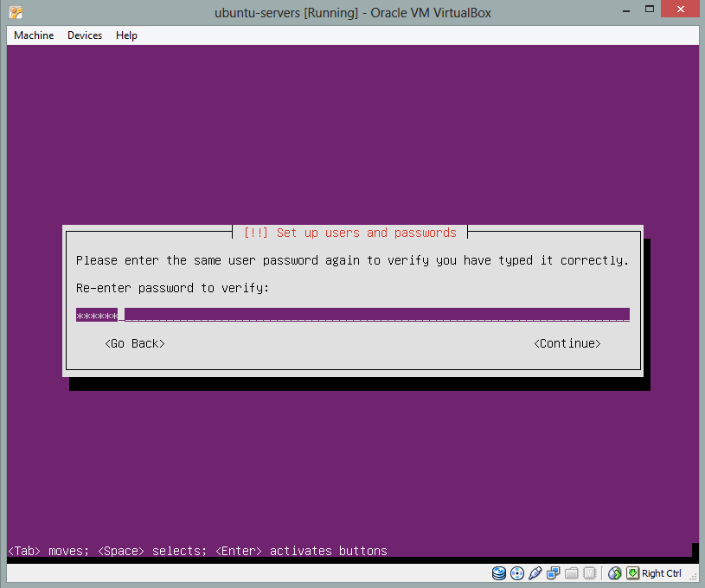Click the USB devices status icon

535,573
